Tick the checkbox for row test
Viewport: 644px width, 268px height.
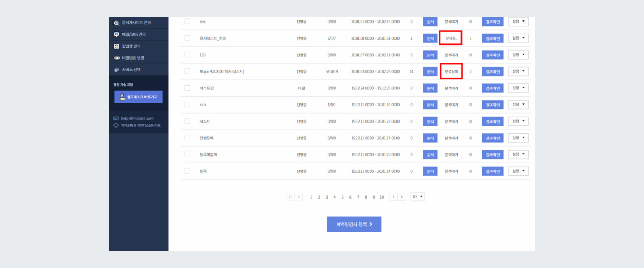(x=187, y=22)
